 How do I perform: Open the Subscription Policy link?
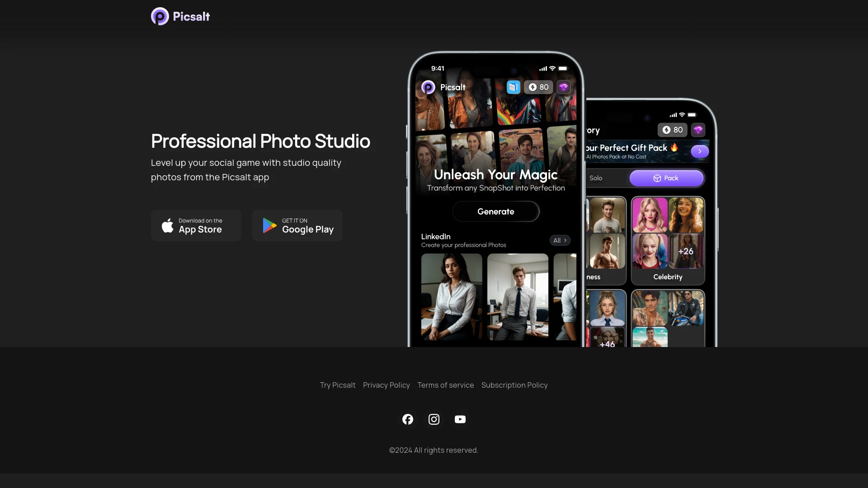514,385
